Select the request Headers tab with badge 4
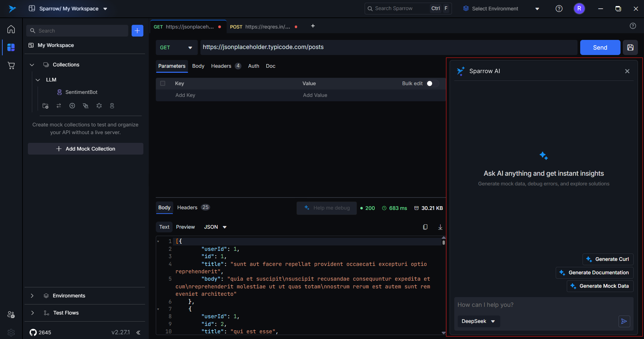644x339 pixels. pyautogui.click(x=226, y=66)
